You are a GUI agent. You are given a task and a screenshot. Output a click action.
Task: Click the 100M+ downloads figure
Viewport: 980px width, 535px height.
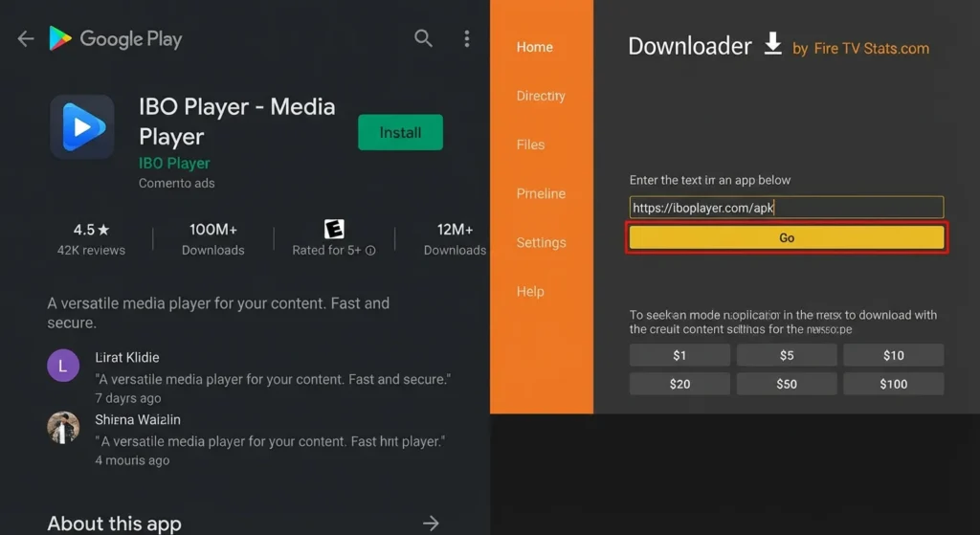pyautogui.click(x=213, y=230)
